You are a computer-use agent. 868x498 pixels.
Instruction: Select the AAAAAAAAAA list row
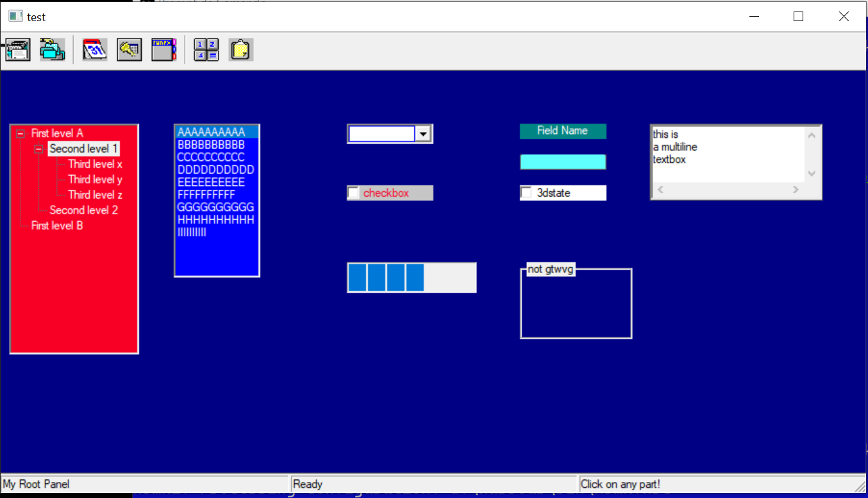(217, 132)
